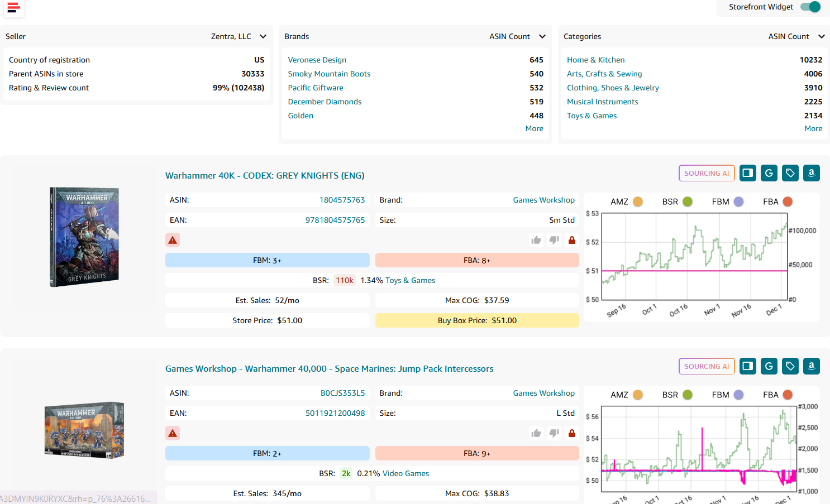Click the Grey Knights codex product thumbnail
The height and width of the screenshot is (504, 830).
pyautogui.click(x=84, y=237)
